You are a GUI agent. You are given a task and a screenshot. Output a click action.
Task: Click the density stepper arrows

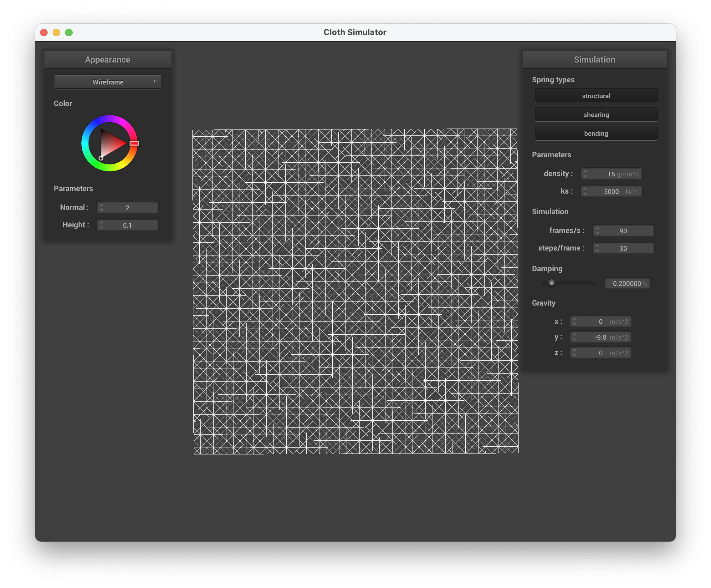(585, 174)
